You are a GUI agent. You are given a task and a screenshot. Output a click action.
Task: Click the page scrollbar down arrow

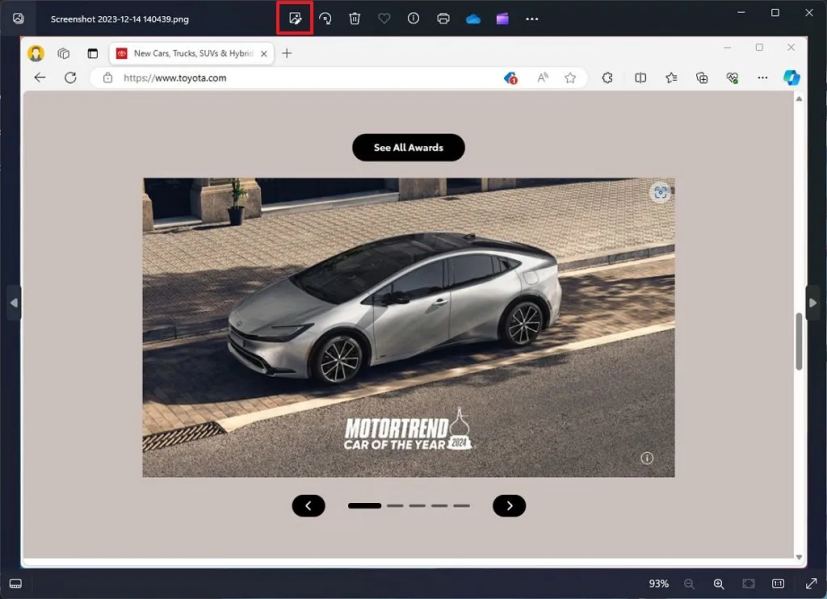(x=799, y=557)
